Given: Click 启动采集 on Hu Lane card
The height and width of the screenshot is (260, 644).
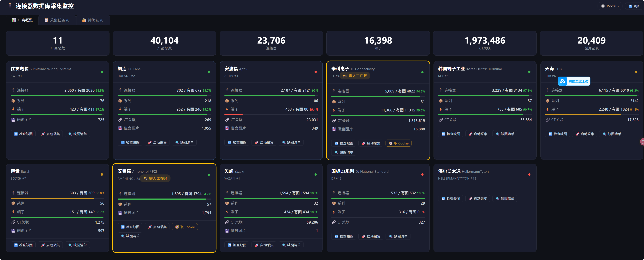Looking at the screenshot, I should [157, 143].
